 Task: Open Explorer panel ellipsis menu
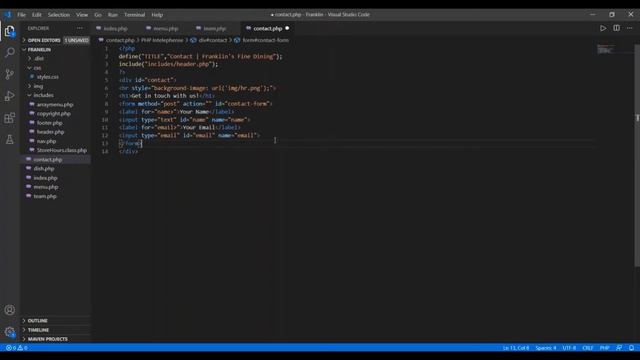tap(80, 28)
